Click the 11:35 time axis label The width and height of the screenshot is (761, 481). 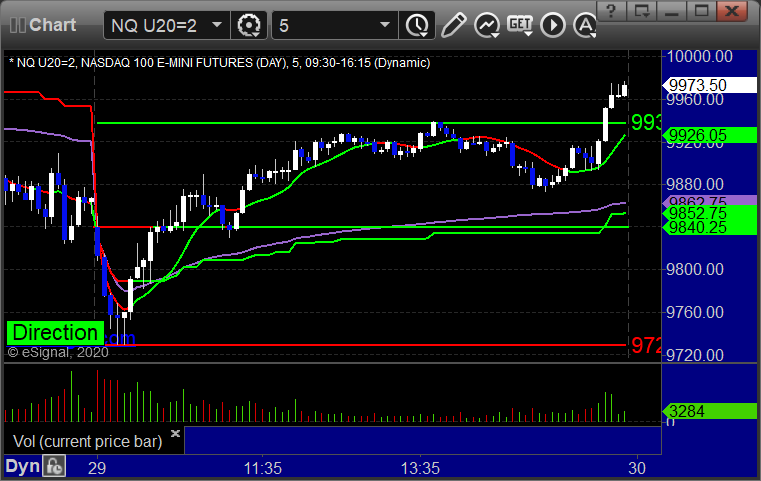263,468
